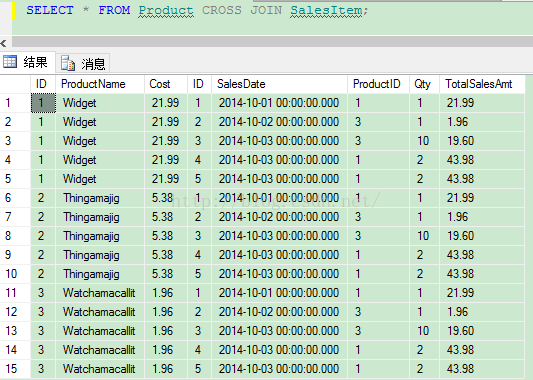The height and width of the screenshot is (380, 533).
Task: Click TotalSalesAmt 21.99 in row 6
Action: click(482, 198)
